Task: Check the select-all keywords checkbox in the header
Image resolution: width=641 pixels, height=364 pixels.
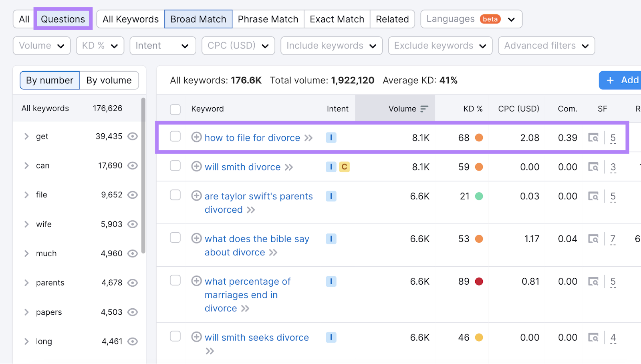Action: pos(175,109)
